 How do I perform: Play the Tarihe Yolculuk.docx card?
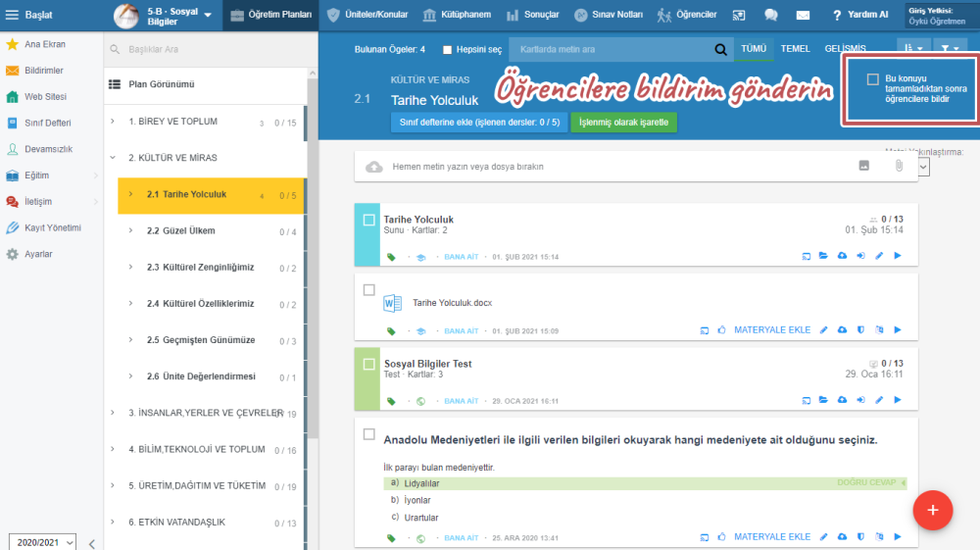click(x=898, y=330)
